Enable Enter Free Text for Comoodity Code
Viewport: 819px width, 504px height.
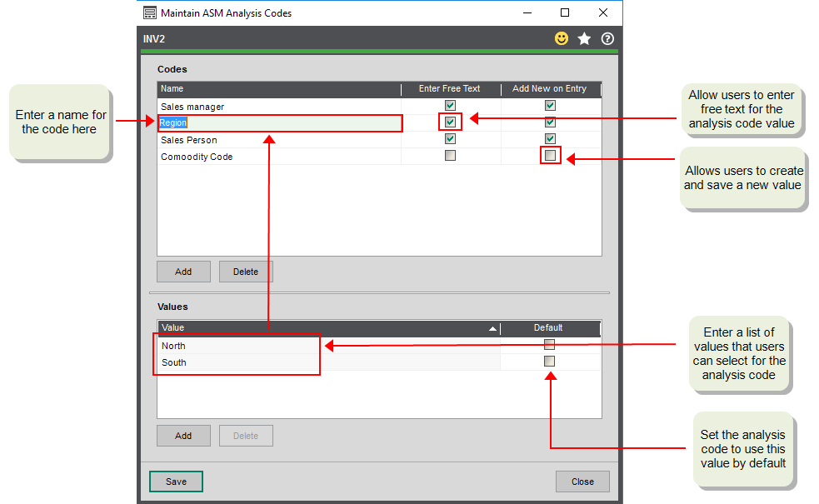point(449,155)
